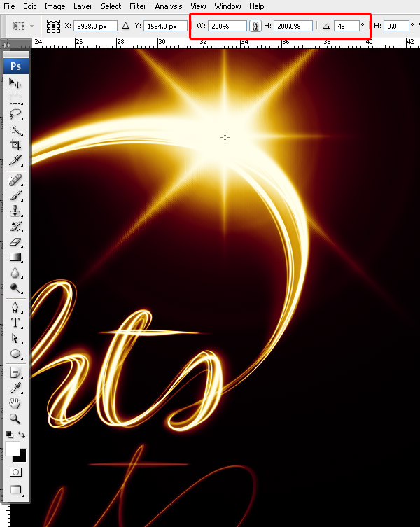Open the tool preset picker dropdown

20,27
